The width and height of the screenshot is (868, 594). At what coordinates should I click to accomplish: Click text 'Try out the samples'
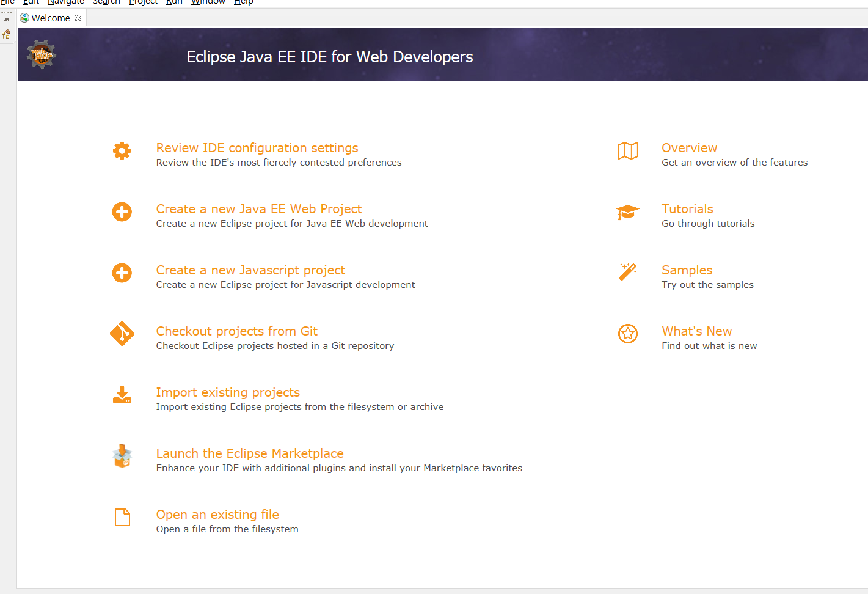click(x=707, y=285)
